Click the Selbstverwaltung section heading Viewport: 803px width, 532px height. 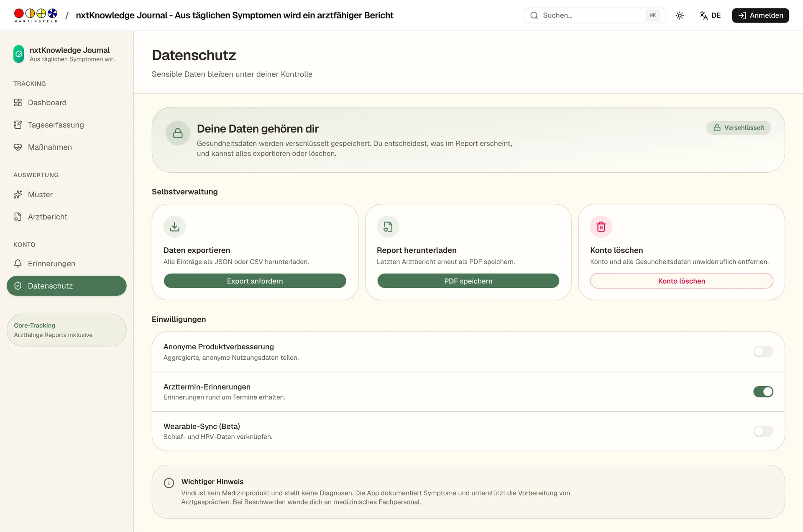184,192
